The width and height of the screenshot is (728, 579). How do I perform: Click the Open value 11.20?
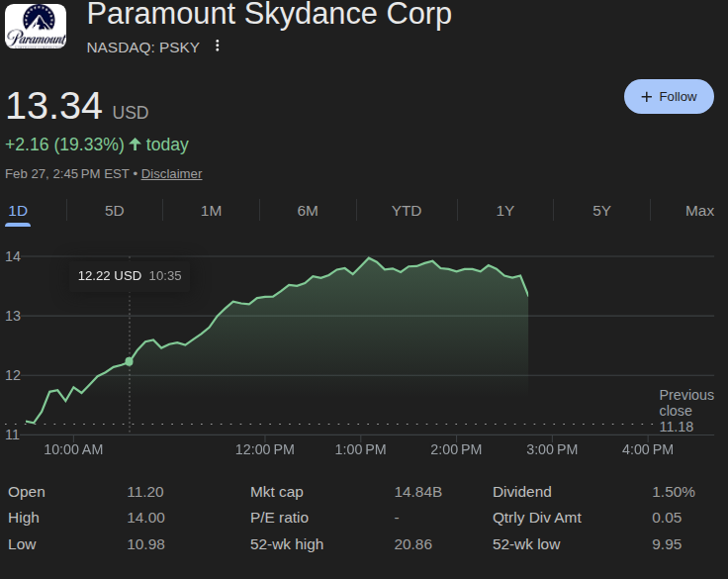145,492
